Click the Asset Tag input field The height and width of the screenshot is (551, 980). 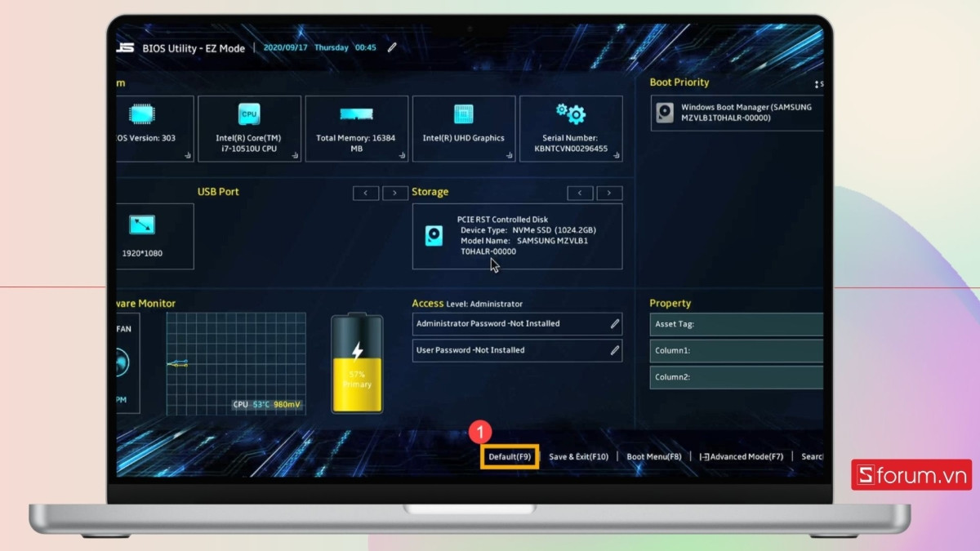tap(737, 324)
